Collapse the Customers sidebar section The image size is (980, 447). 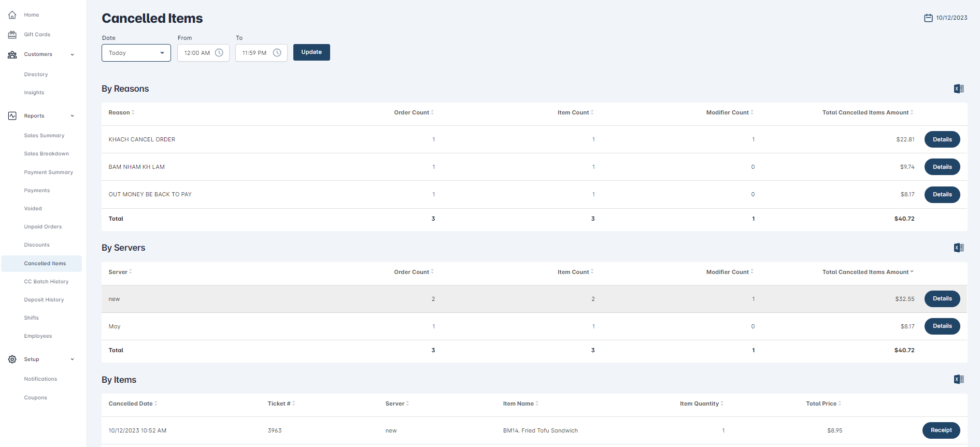coord(72,54)
